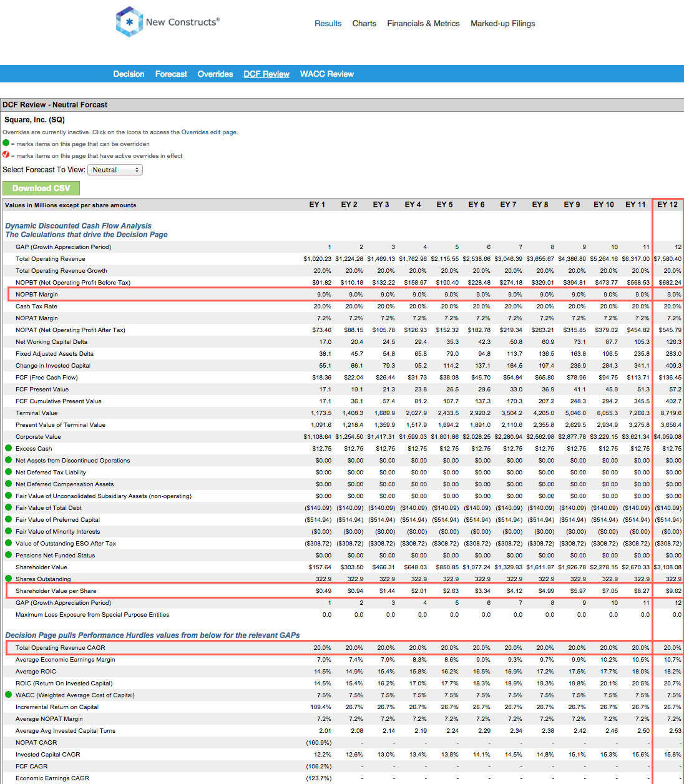
Task: Select override dot for Net Deferred Compensation Assets
Action: (9, 484)
